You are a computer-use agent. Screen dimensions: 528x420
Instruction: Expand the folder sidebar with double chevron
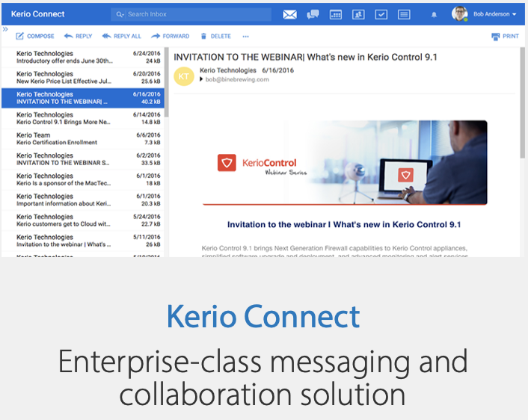click(5, 29)
